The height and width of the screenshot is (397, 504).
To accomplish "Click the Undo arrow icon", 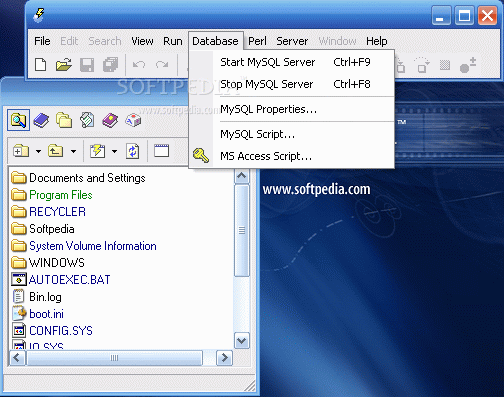I will point(139,64).
